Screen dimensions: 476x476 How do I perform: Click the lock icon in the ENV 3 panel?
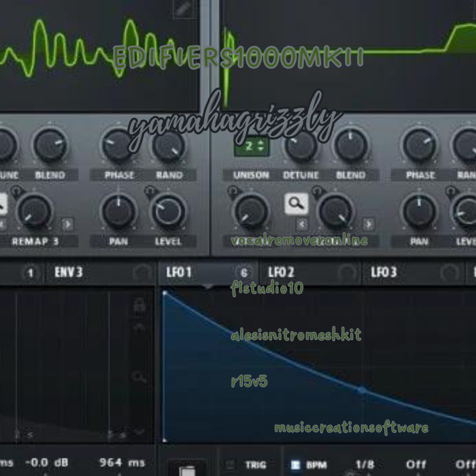pyautogui.click(x=139, y=305)
